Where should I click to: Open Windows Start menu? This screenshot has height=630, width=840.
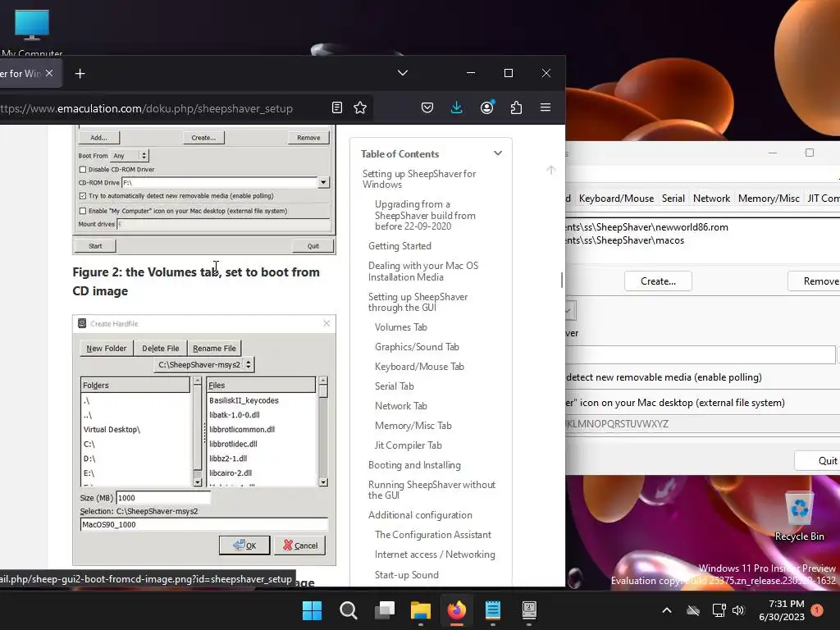[312, 610]
